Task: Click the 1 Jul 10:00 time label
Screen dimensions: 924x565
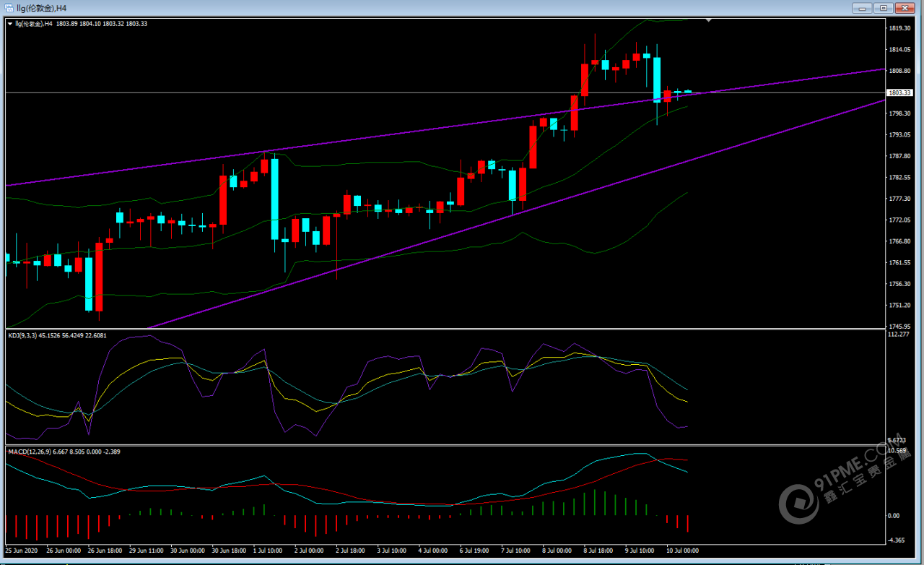Action: [x=268, y=551]
